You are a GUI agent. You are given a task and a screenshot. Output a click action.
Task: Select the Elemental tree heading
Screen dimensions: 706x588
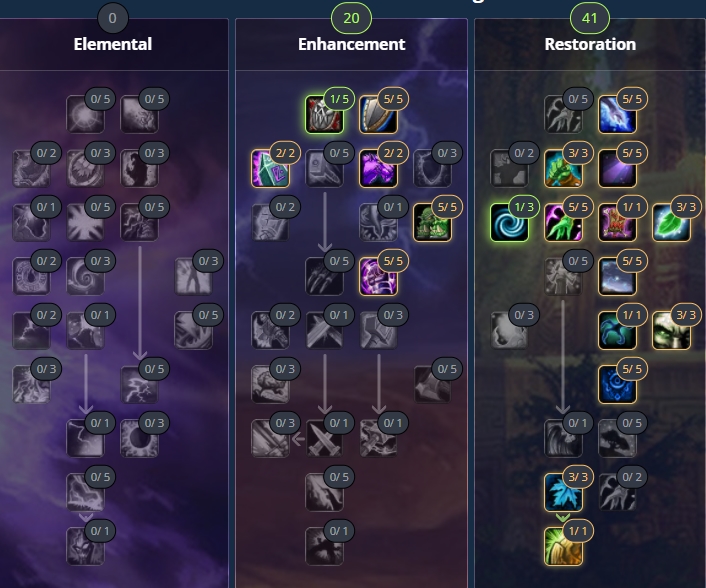[113, 44]
